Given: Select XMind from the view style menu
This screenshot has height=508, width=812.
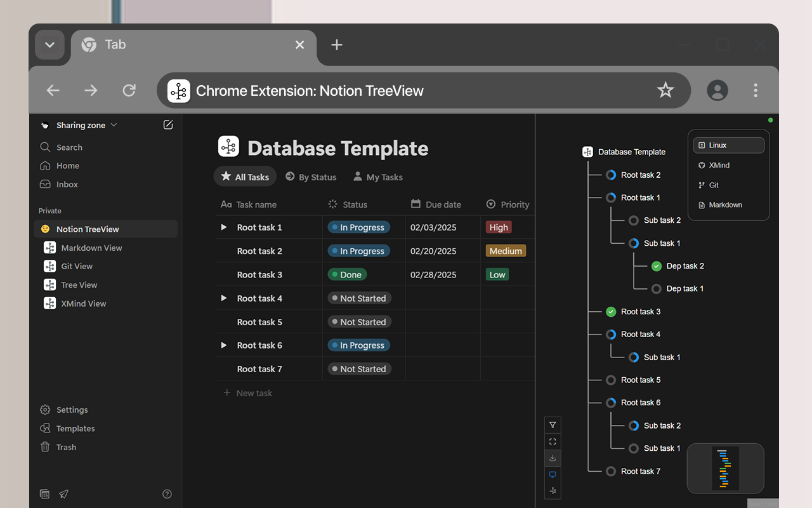Looking at the screenshot, I should 719,165.
